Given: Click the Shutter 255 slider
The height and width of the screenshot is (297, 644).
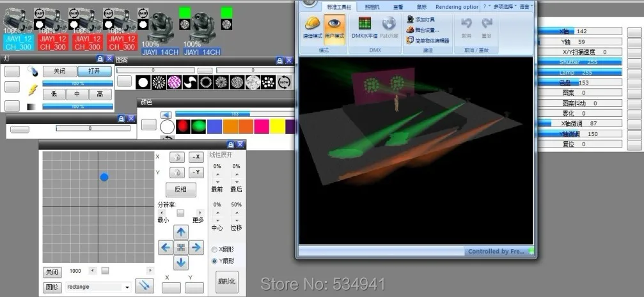Looking at the screenshot, I should point(580,62).
